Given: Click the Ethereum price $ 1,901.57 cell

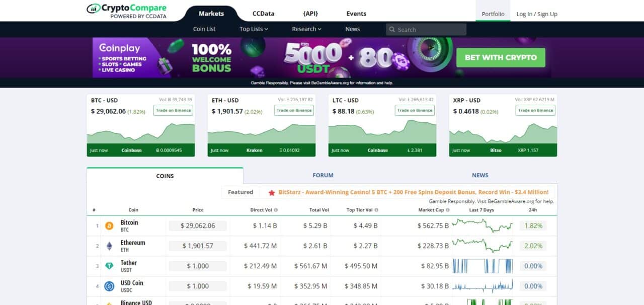Looking at the screenshot, I should coord(198,246).
